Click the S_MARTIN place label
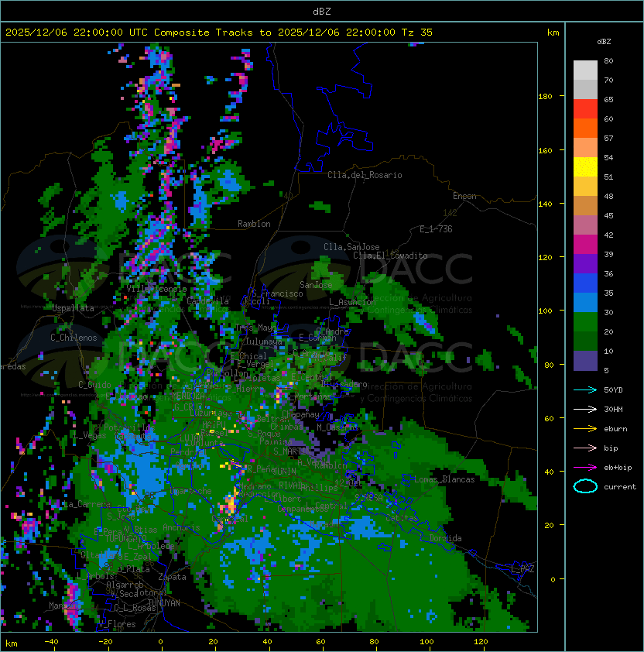Screen dimensions: 644x652 [x=292, y=451]
